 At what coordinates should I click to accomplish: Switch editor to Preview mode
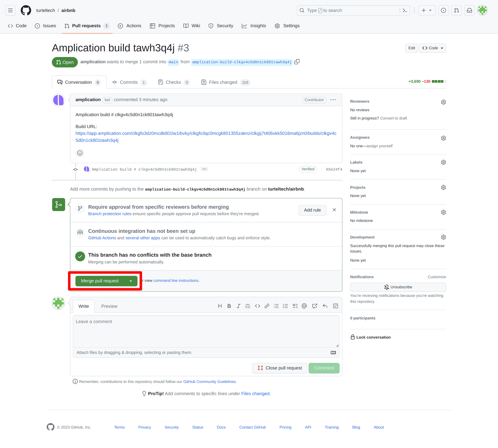coord(109,306)
